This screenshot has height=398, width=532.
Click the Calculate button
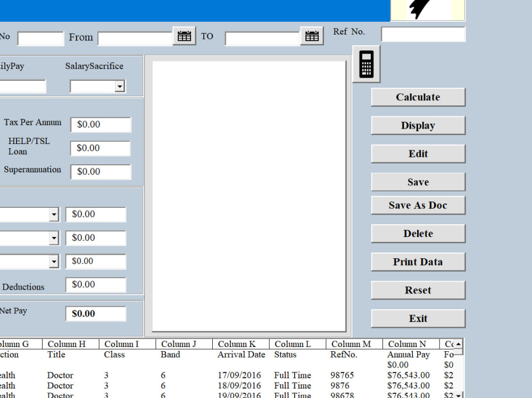coord(418,97)
